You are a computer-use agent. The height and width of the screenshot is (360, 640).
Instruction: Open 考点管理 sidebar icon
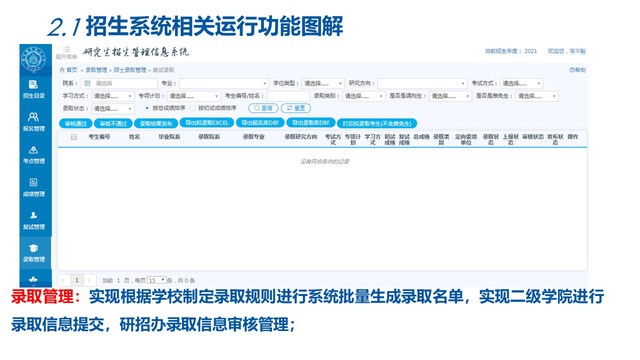click(33, 154)
